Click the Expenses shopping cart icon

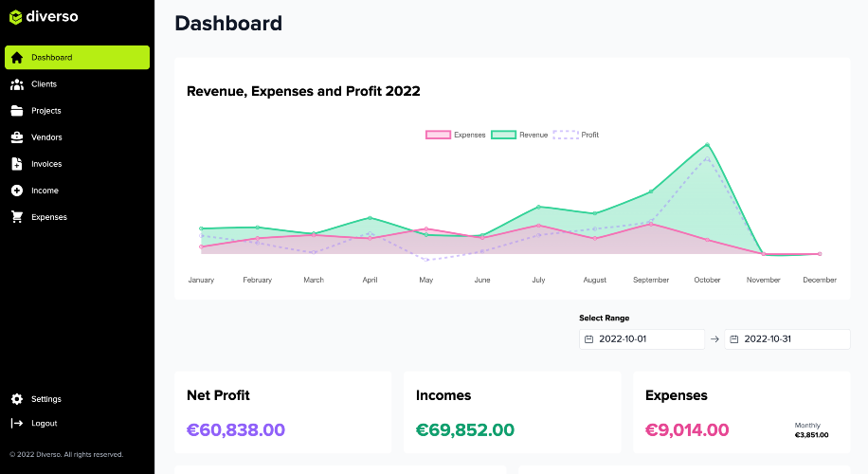(x=17, y=217)
